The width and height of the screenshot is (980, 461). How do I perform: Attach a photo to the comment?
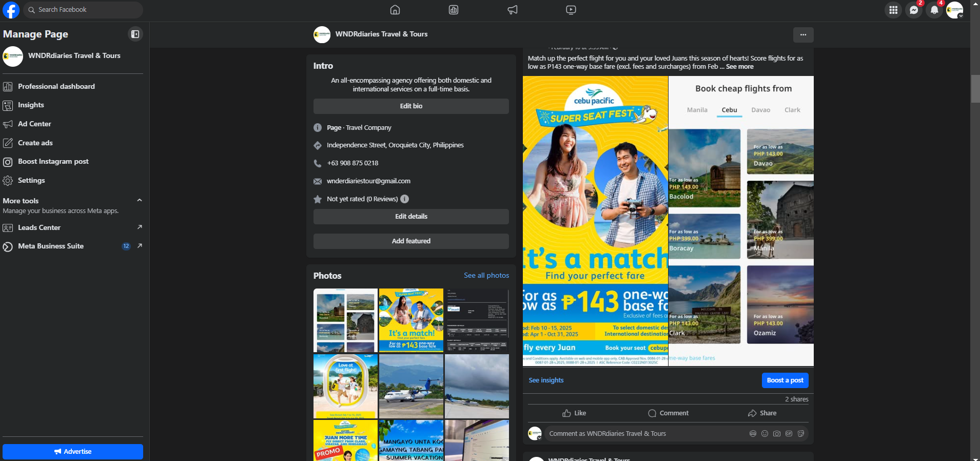777,434
